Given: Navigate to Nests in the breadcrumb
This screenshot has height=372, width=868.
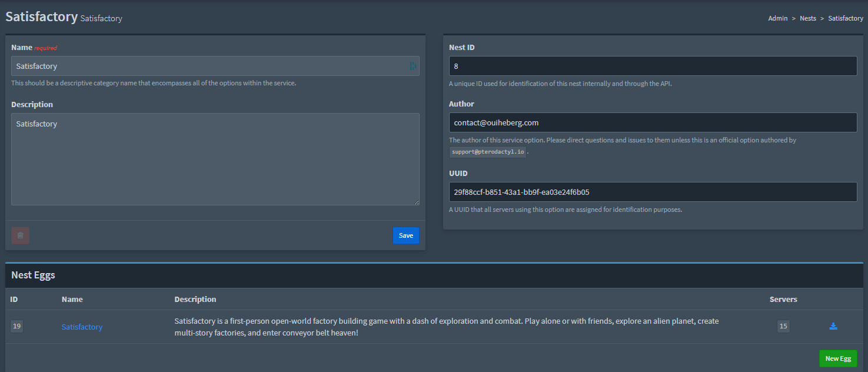Looking at the screenshot, I should click(807, 18).
